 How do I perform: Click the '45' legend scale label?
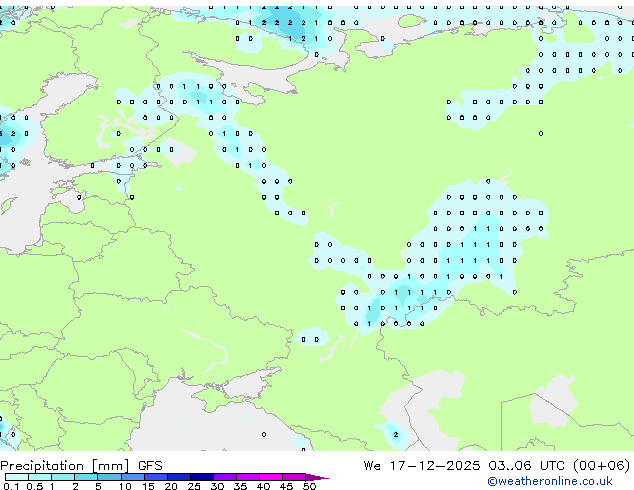coord(286,486)
